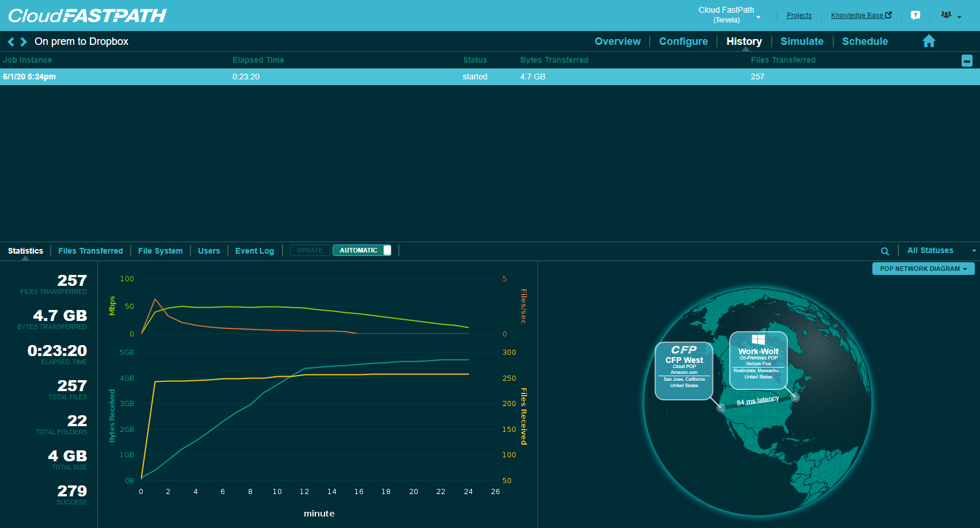
Task: Select the 6/1/20 5:24pm job instance row
Action: [29, 76]
